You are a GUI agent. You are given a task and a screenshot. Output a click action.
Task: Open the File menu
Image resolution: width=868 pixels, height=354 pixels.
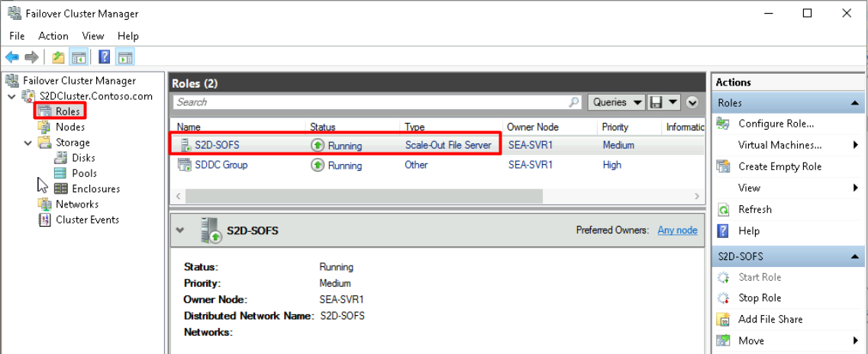(x=17, y=36)
